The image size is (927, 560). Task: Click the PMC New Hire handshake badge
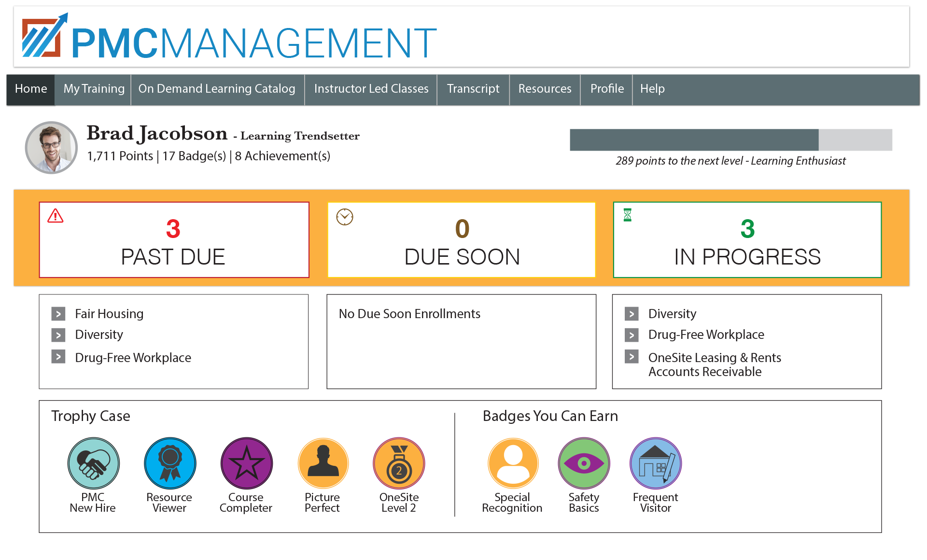tap(93, 463)
